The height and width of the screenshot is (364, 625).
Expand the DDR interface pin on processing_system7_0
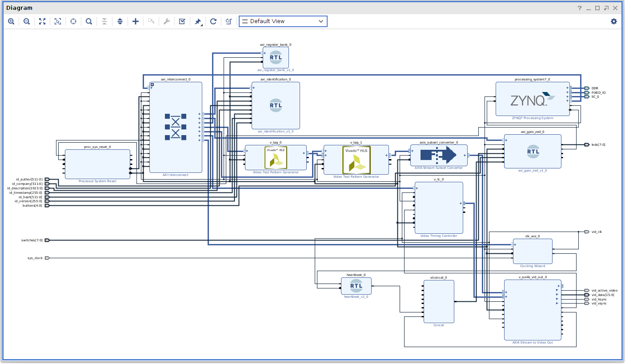[x=567, y=88]
